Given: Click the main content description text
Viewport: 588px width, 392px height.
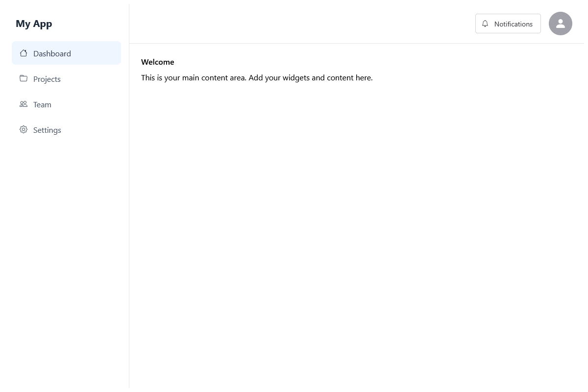Looking at the screenshot, I should [x=257, y=77].
